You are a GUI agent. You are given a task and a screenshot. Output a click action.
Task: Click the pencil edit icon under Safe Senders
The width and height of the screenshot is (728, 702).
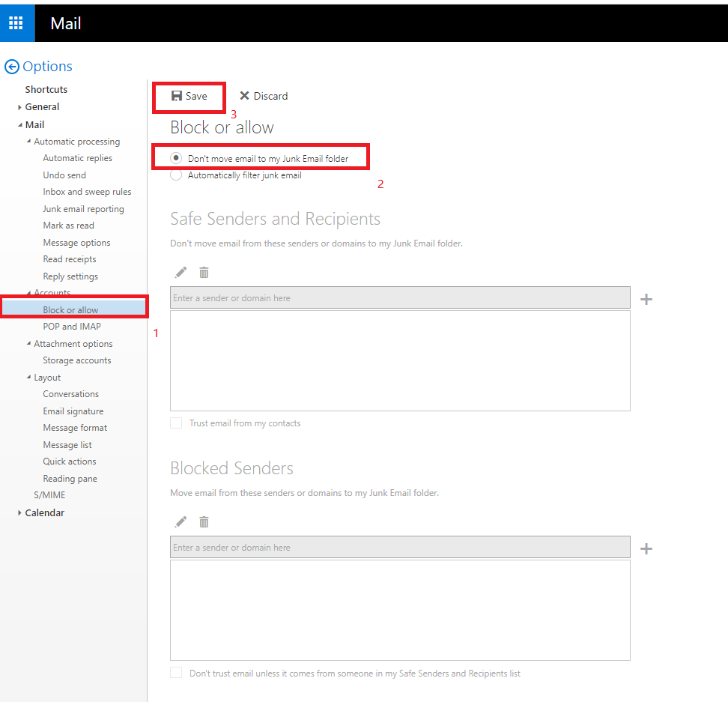(x=181, y=273)
